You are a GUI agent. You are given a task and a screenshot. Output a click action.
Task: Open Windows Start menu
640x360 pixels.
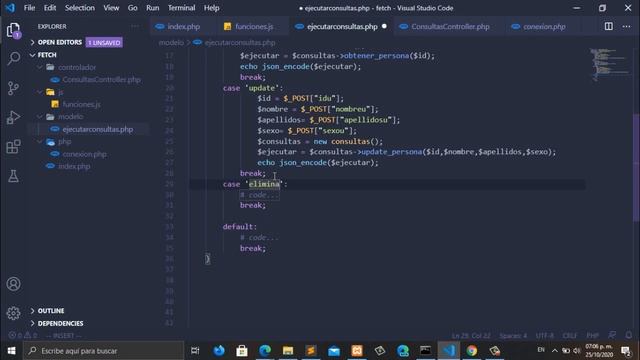tap(11, 351)
